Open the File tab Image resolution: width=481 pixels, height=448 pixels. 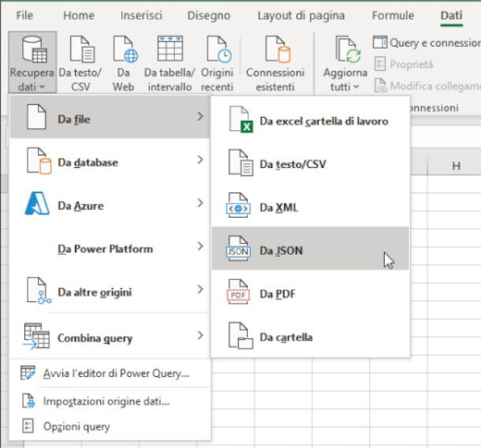click(24, 15)
